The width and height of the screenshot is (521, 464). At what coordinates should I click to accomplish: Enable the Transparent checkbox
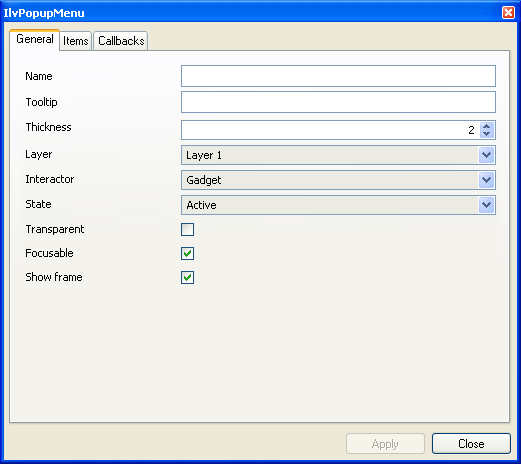[x=187, y=229]
